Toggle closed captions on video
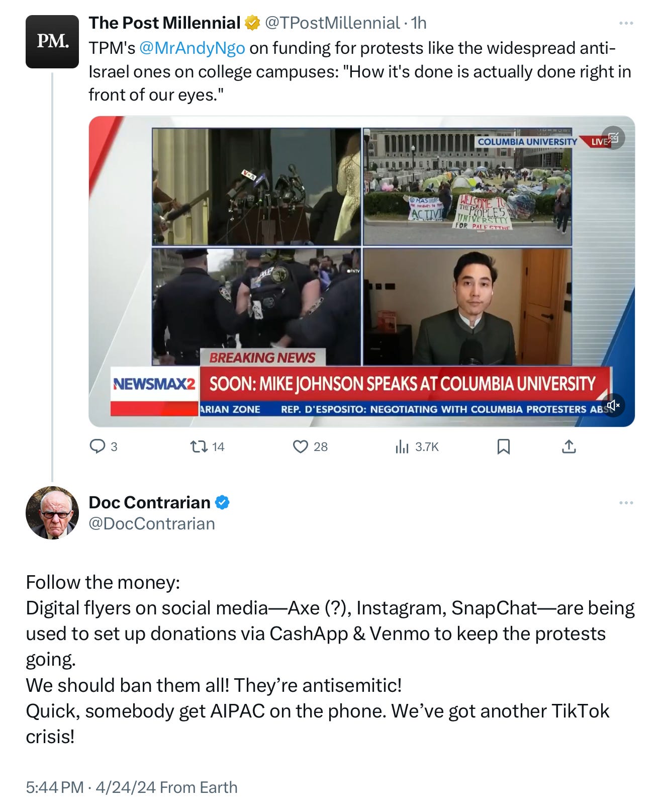The image size is (661, 812). pos(614,137)
